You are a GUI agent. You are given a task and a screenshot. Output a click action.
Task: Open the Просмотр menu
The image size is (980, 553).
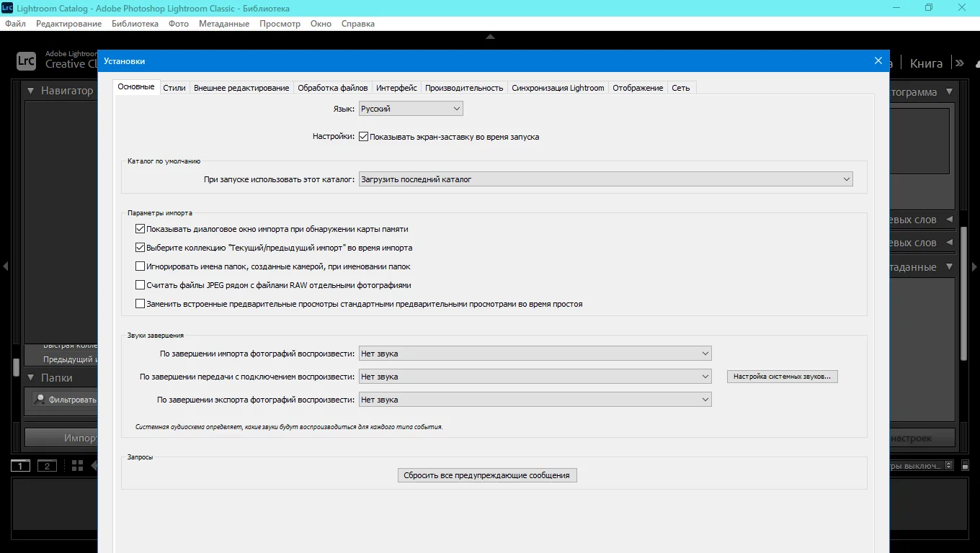pyautogui.click(x=280, y=24)
